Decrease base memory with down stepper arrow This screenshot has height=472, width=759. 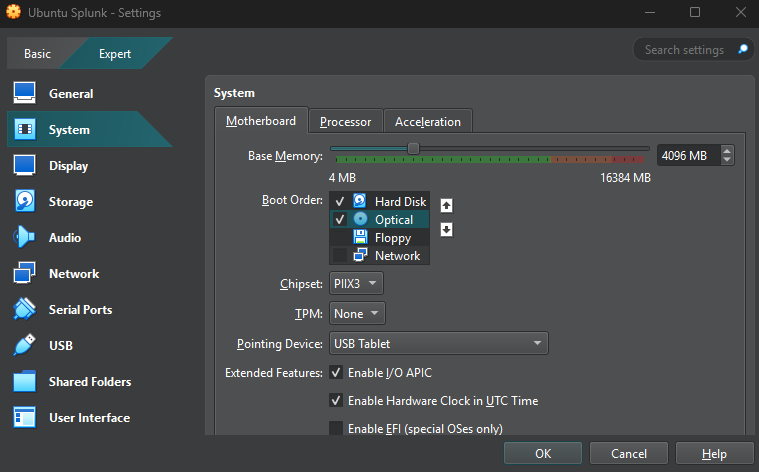(727, 160)
